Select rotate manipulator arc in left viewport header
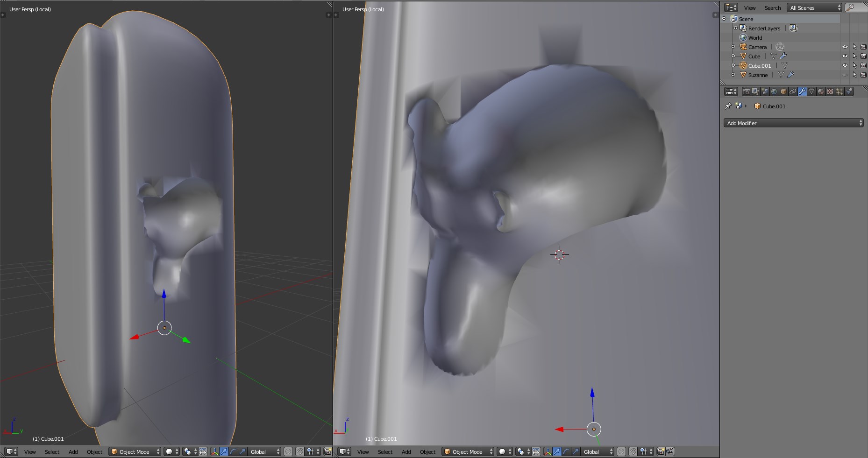This screenshot has height=458, width=868. (x=233, y=451)
